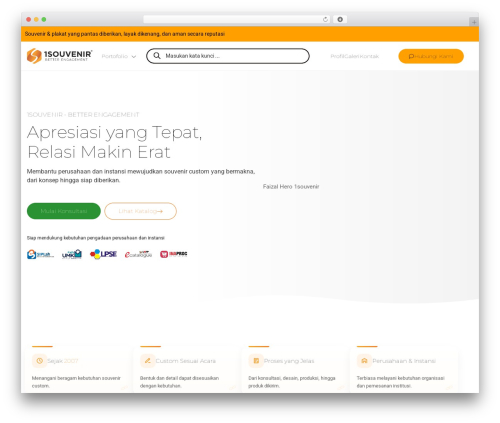Click the 1SOUVENIR - BETTER ENGAGEMENT tagline
500x423 pixels.
pos(83,115)
